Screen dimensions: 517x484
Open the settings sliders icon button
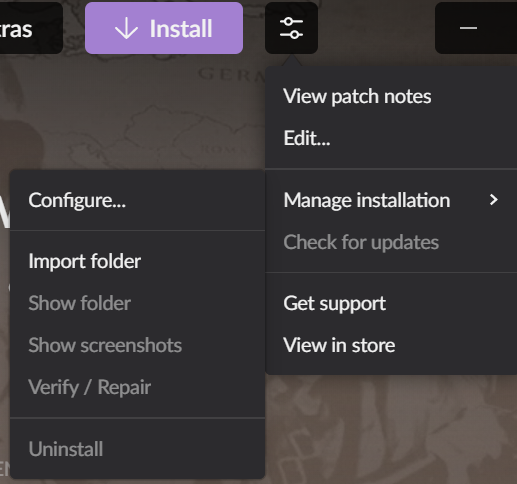[x=291, y=28]
